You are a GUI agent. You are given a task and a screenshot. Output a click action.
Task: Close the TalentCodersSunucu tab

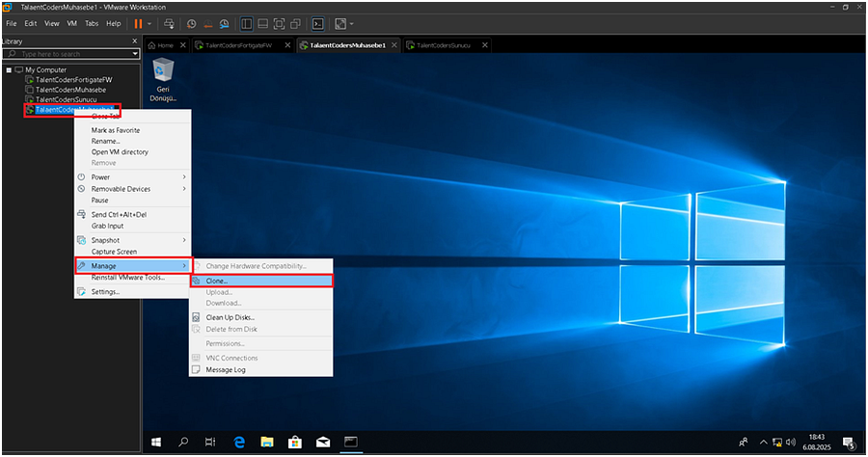click(x=485, y=45)
